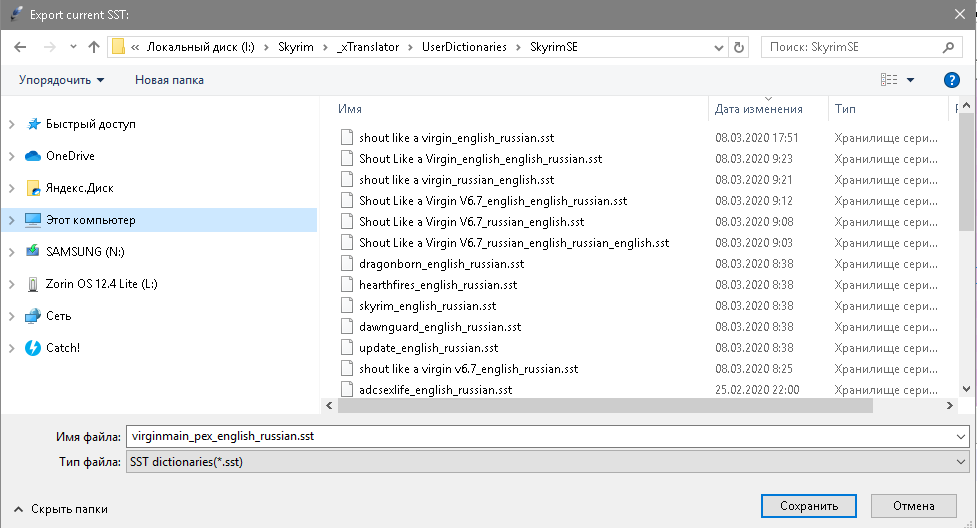Select skyrim_english_russian.sst file
The image size is (977, 528).
pyautogui.click(x=427, y=306)
